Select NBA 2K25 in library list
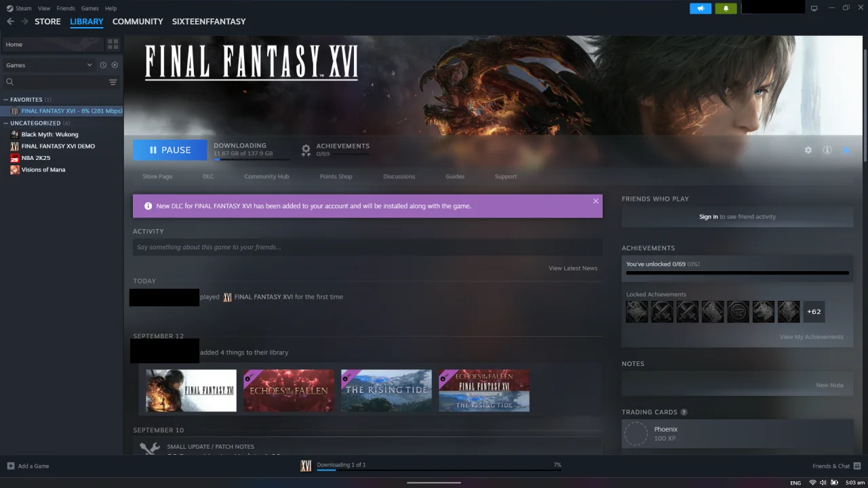Viewport: 868px width, 488px height. click(x=35, y=158)
